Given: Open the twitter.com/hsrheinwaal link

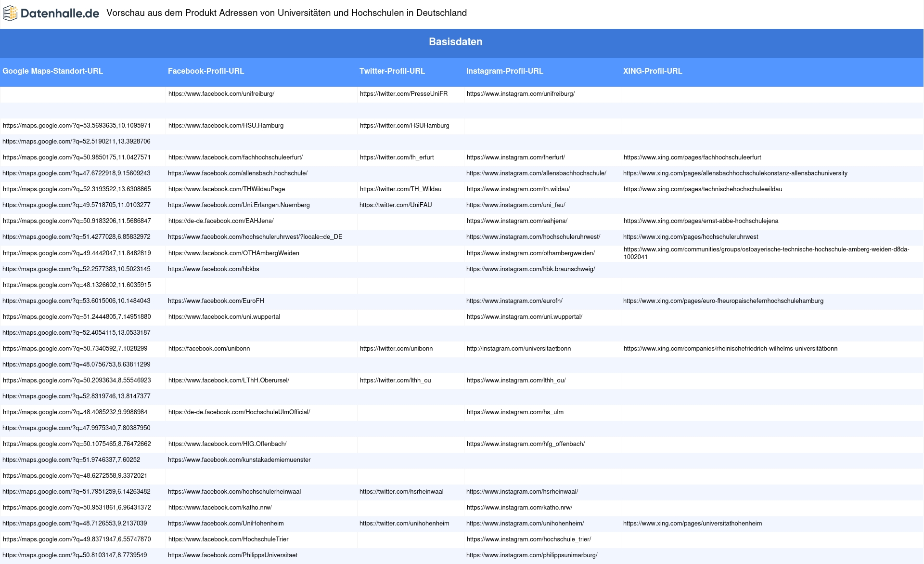Looking at the screenshot, I should tap(401, 492).
